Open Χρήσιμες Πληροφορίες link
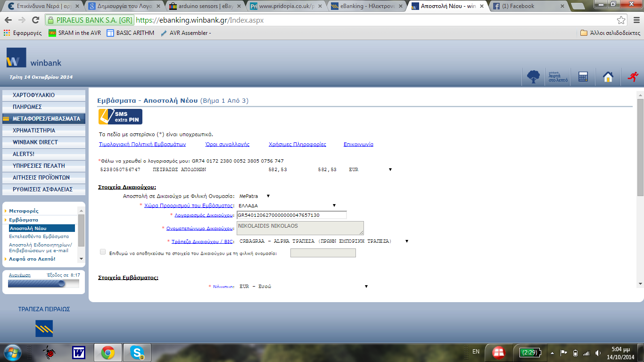This screenshot has width=644, height=362. [297, 144]
